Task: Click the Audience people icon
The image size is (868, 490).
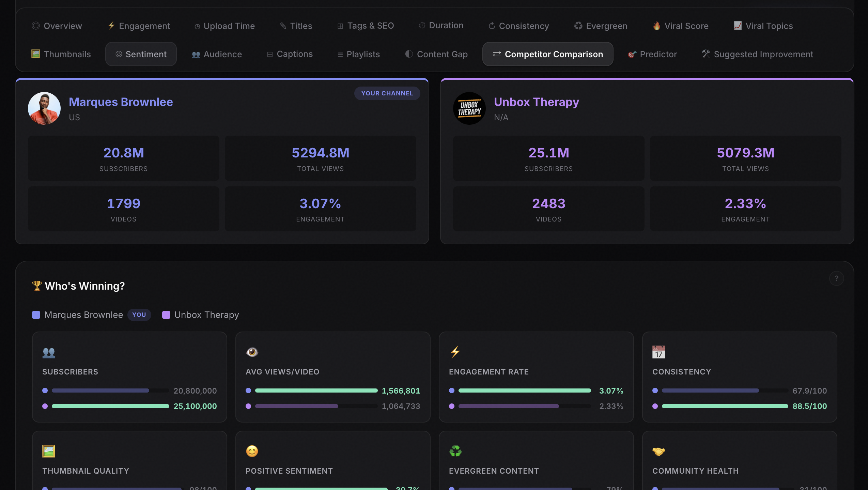Action: click(x=196, y=54)
